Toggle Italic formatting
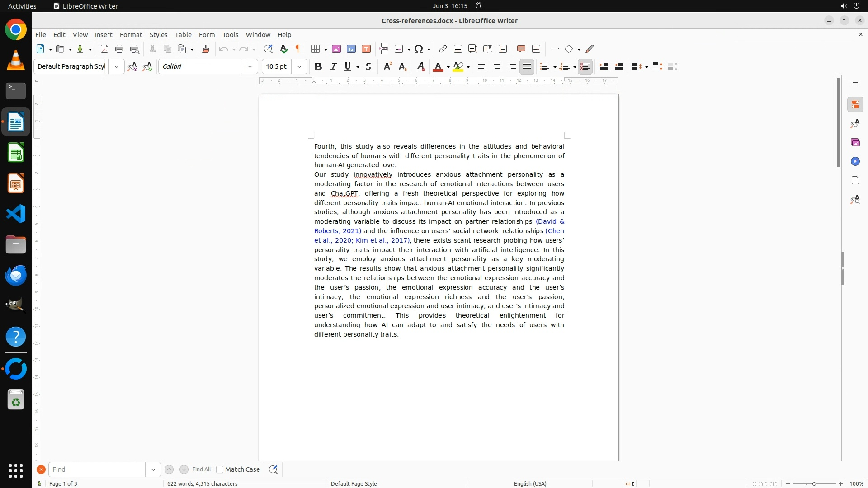This screenshot has width=868, height=488. coord(333,66)
